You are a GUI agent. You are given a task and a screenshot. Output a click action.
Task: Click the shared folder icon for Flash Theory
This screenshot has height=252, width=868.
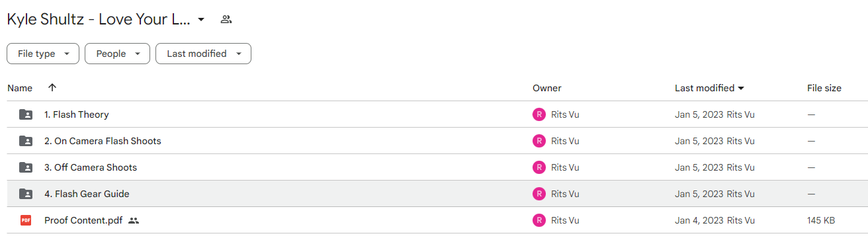26,114
